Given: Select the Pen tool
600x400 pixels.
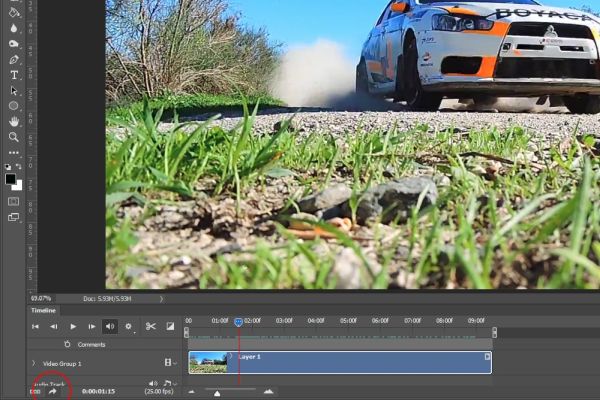Looking at the screenshot, I should pyautogui.click(x=14, y=59).
